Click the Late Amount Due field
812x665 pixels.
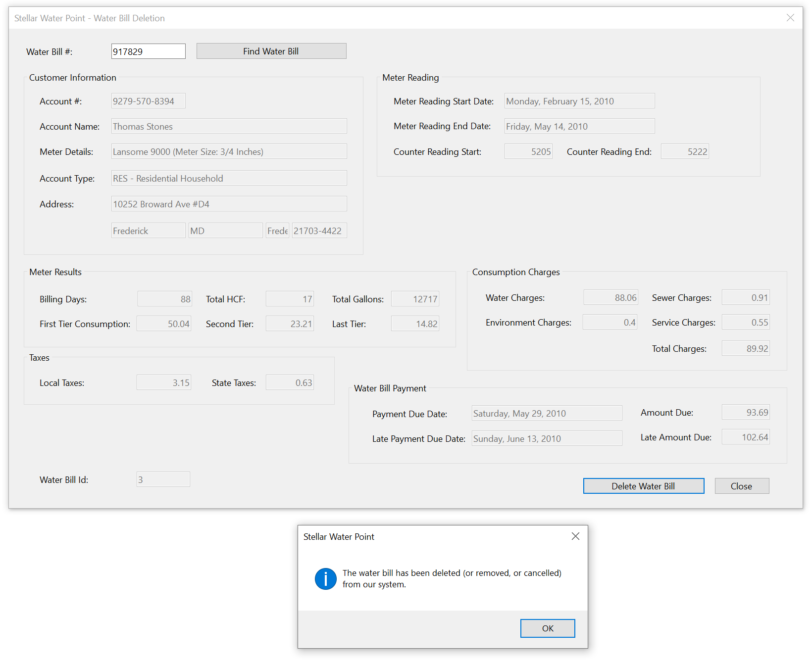click(x=746, y=437)
